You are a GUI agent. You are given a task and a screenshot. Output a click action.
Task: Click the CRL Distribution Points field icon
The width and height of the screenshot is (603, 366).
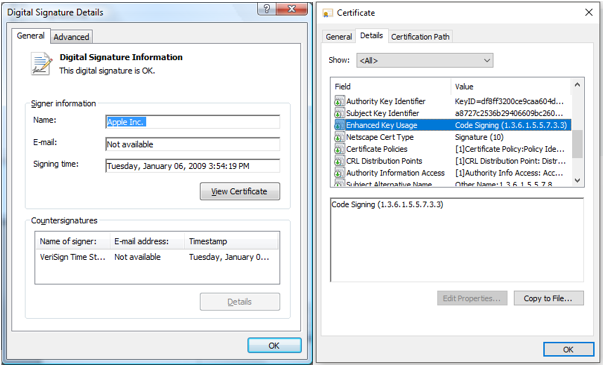pos(338,161)
